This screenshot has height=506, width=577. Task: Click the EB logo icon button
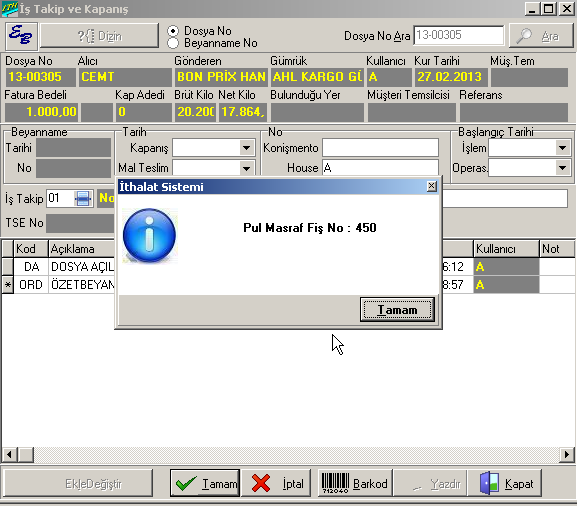pyautogui.click(x=21, y=36)
